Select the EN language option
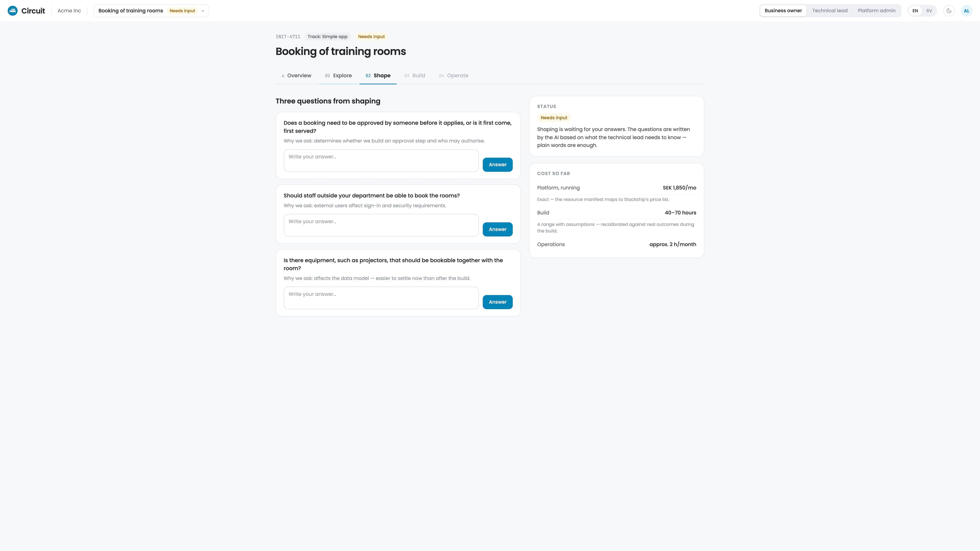Screen dimensions: 980x551 coord(915,11)
